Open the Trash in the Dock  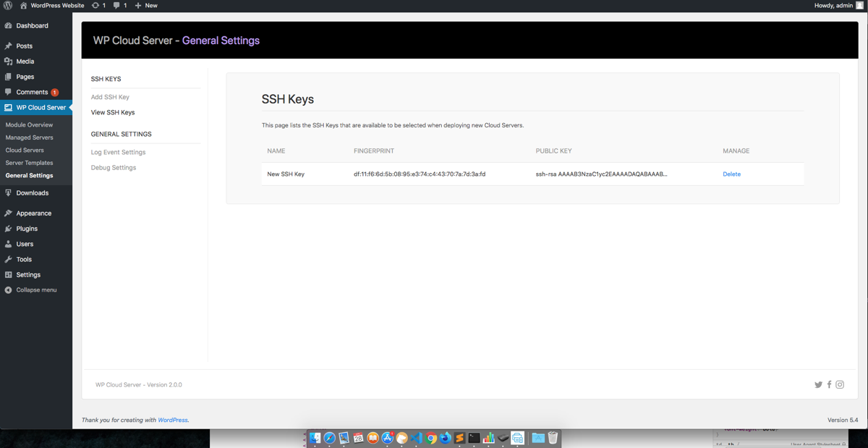[x=553, y=438]
